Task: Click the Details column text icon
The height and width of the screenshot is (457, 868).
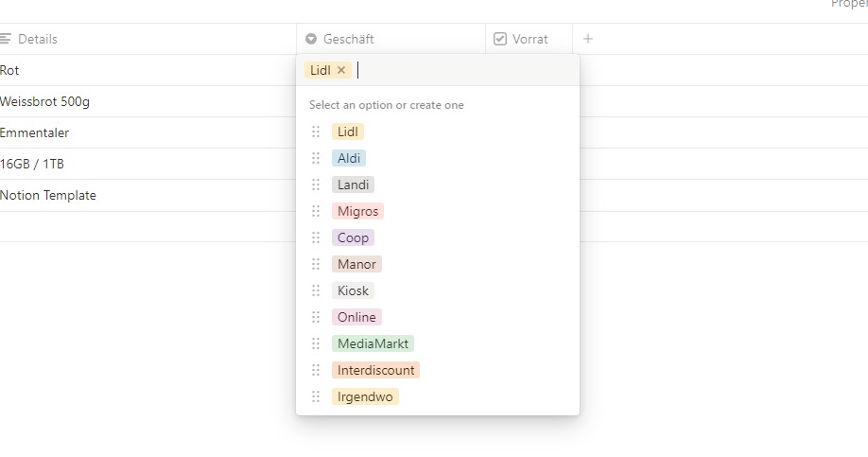Action: pyautogui.click(x=6, y=39)
